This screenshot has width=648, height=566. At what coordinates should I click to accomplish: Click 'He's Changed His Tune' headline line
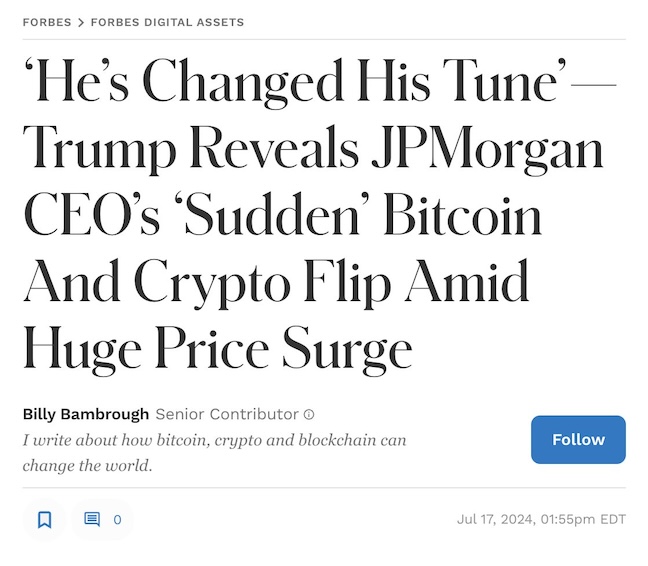coord(290,83)
